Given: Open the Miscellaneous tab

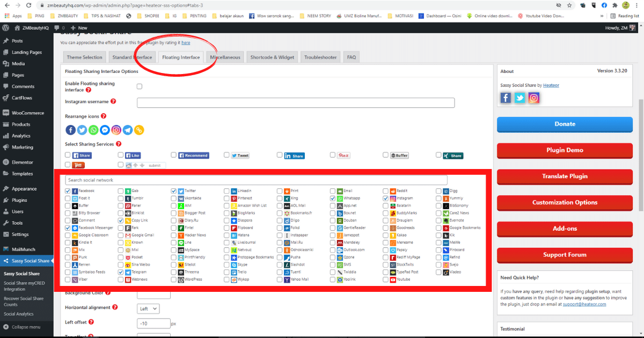Looking at the screenshot, I should 225,57.
